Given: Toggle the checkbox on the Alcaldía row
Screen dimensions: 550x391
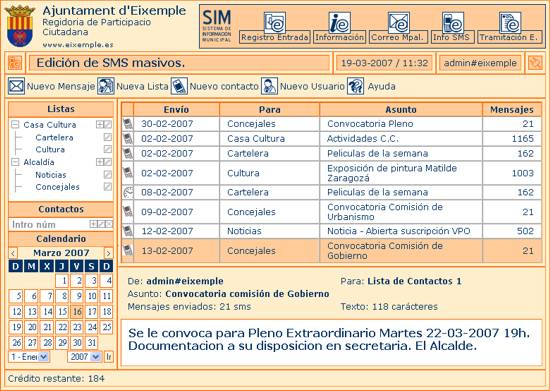Looking at the screenshot, I should click(108, 162).
